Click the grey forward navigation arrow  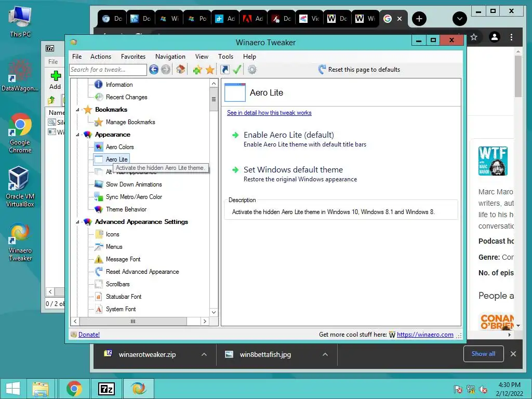click(166, 70)
